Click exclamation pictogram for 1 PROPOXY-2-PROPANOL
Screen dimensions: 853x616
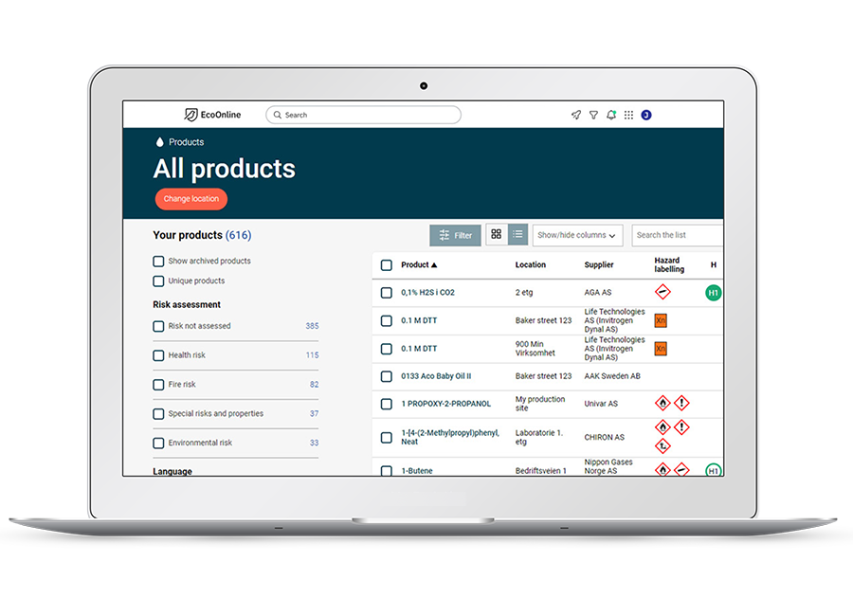(681, 403)
